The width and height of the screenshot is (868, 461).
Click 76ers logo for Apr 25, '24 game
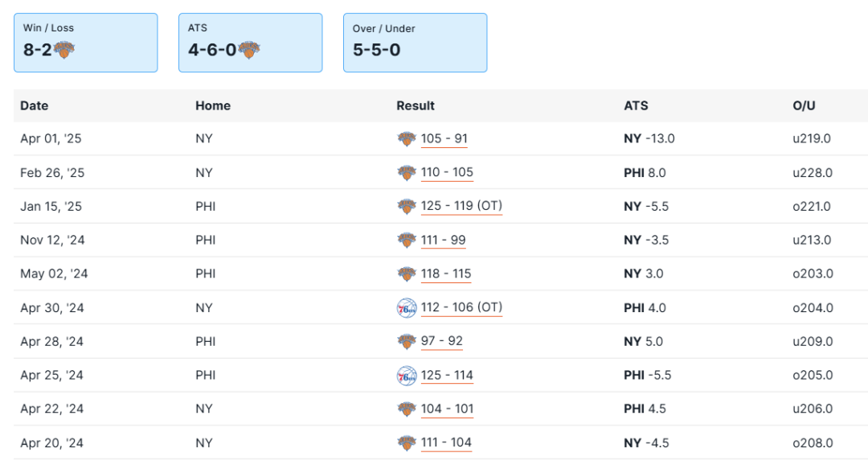407,376
